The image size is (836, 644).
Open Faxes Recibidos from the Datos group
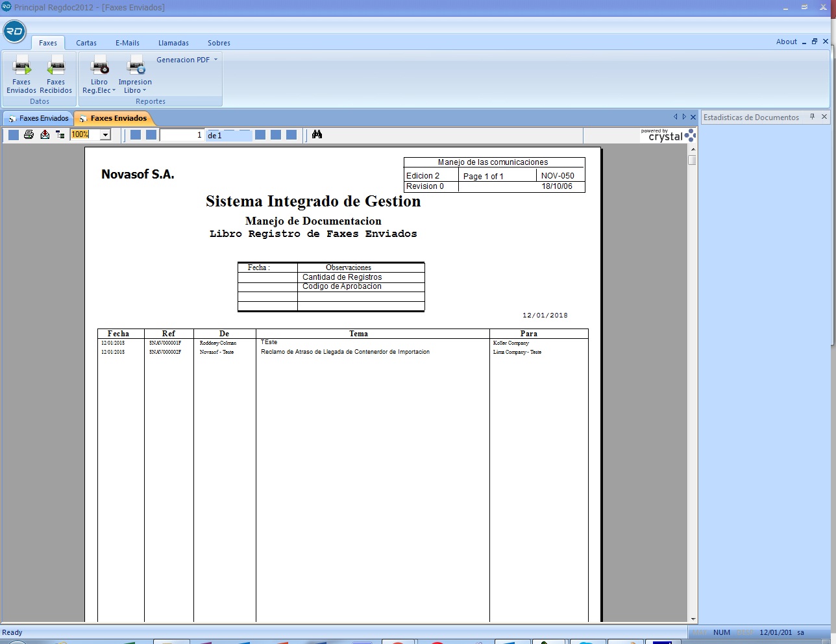56,75
